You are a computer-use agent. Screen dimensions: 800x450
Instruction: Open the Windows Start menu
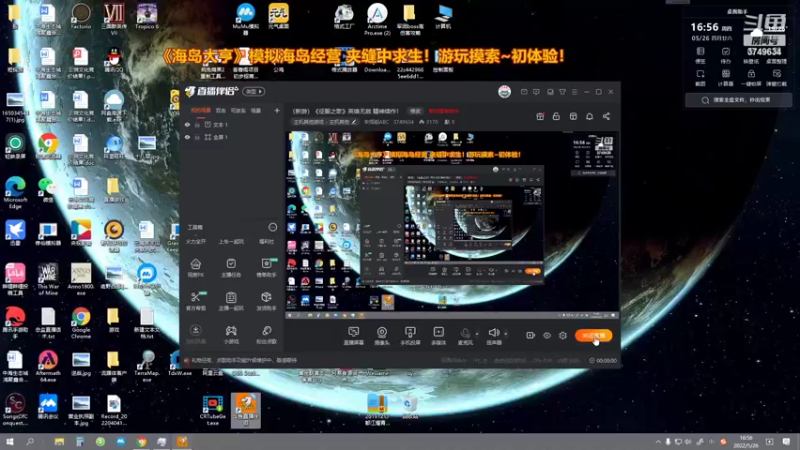pyautogui.click(x=9, y=441)
